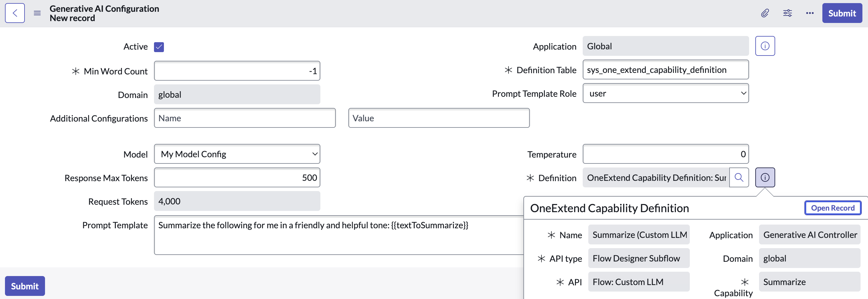868x299 pixels.
Task: Click the 'Generative AI Configuration' header title
Action: coord(104,8)
